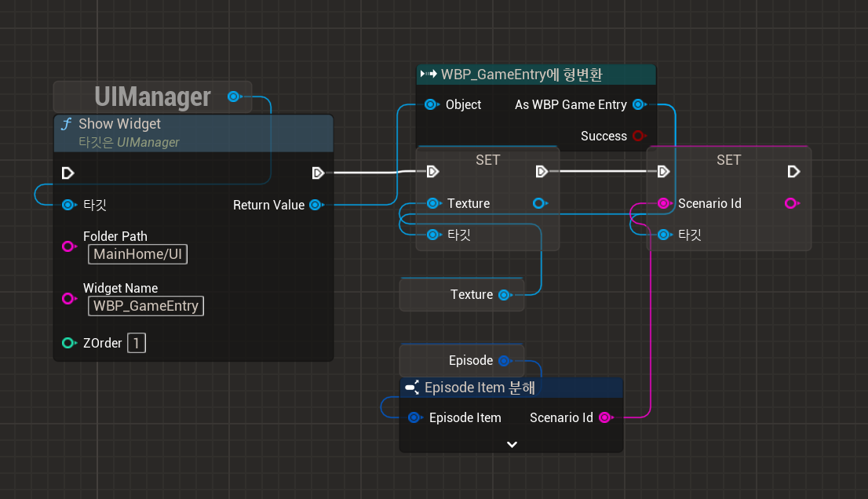Click the red Success boolean pin
868x499 pixels.
[x=638, y=136]
